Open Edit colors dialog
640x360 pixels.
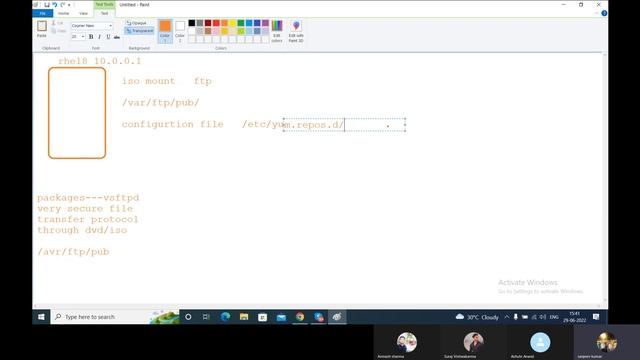coord(277,31)
